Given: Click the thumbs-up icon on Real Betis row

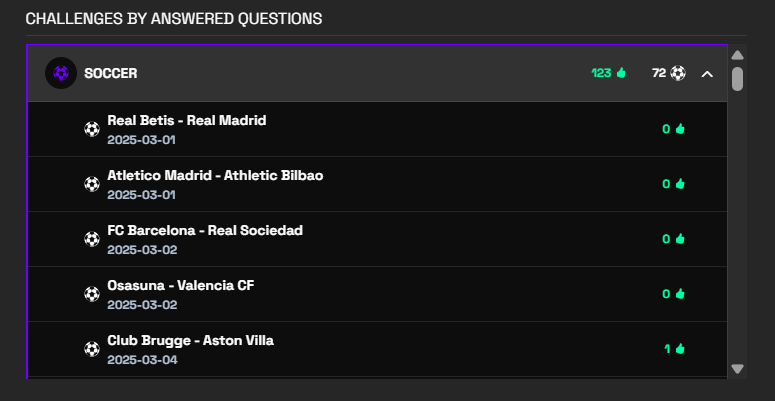Looking at the screenshot, I should [x=680, y=129].
